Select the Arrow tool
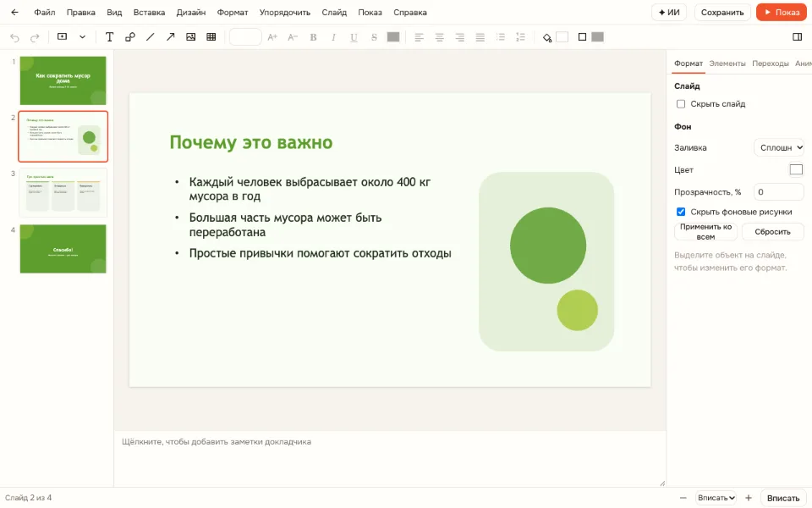This screenshot has height=508, width=812. 170,36
